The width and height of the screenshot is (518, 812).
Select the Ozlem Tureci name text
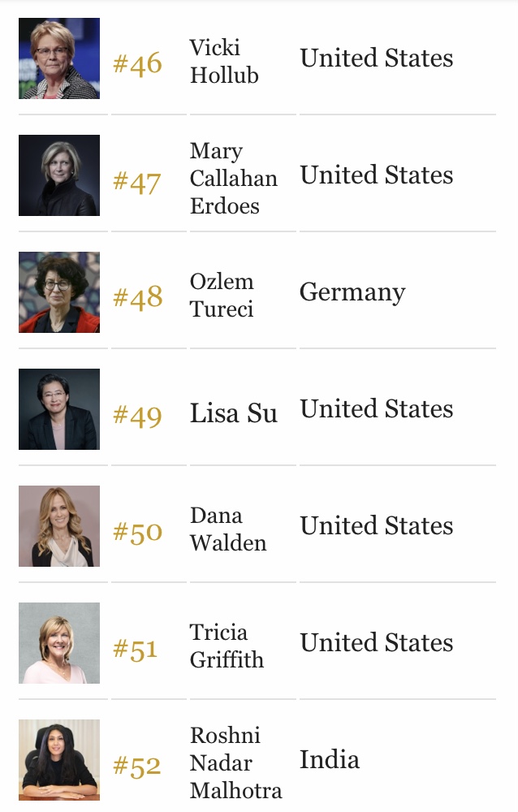tap(222, 295)
